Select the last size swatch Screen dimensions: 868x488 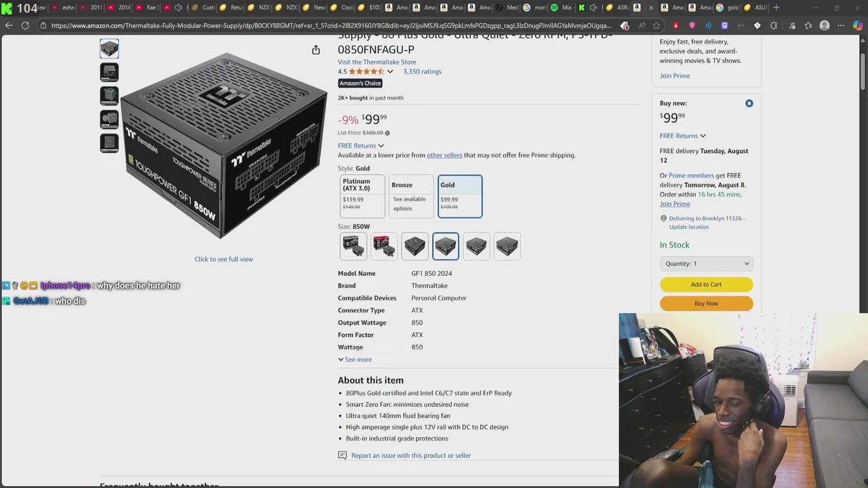(x=507, y=246)
